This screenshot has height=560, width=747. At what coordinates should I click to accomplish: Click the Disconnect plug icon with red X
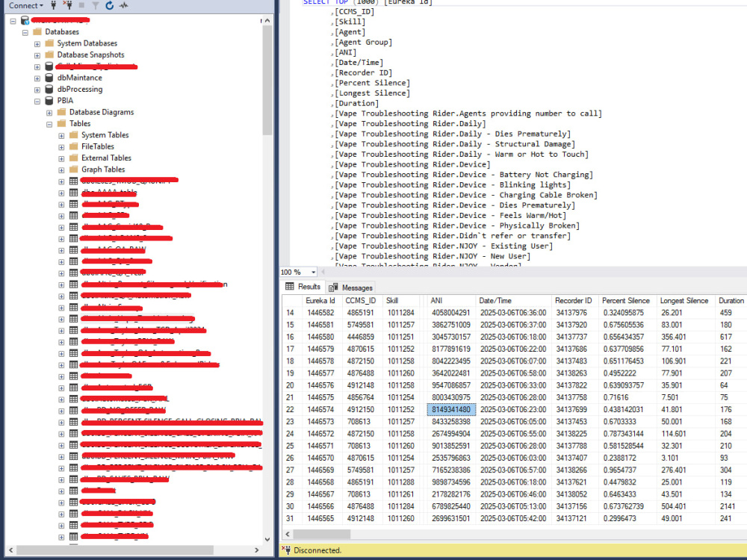pyautogui.click(x=68, y=5)
